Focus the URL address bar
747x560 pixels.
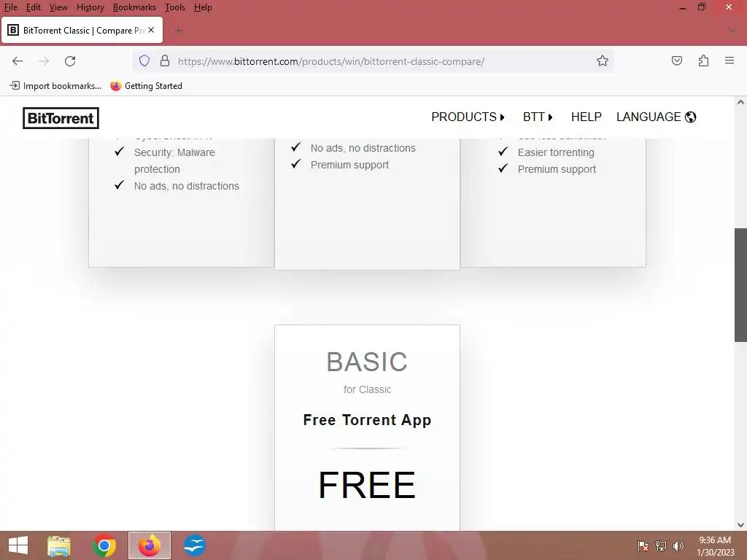point(371,61)
